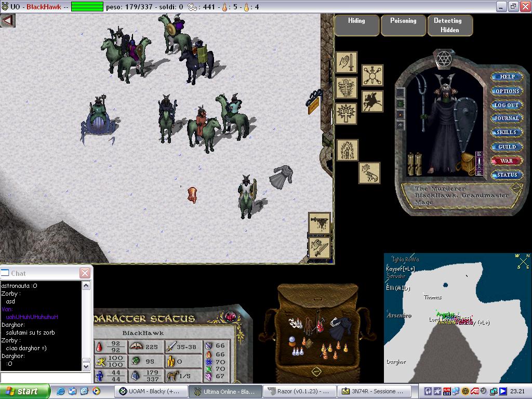The width and height of the screenshot is (532, 399).
Task: Select the three white potions in backpack
Action: (x=298, y=351)
